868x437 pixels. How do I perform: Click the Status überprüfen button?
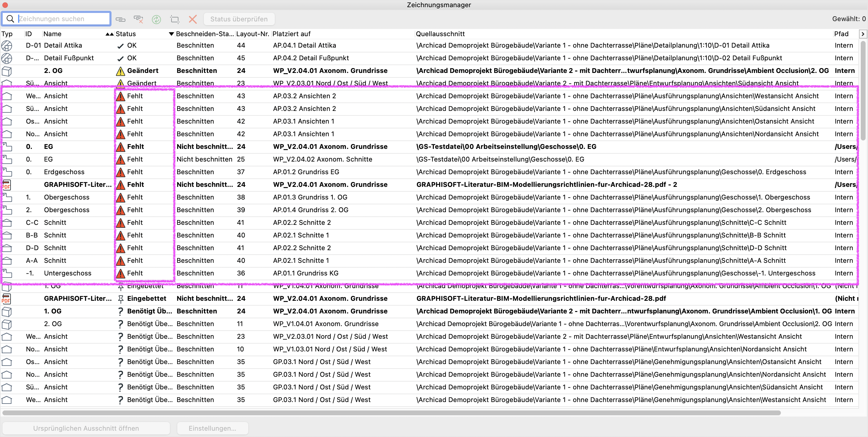[x=239, y=19]
